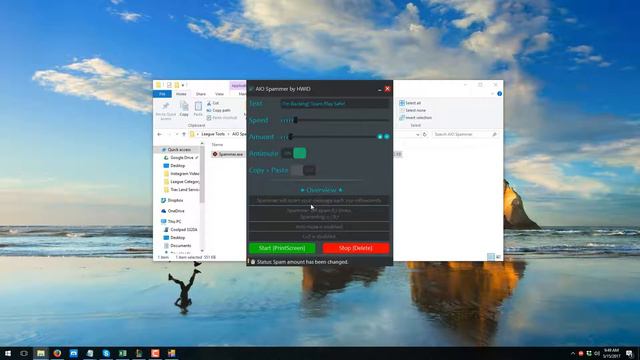
Task: Toggle the Copy + Paste switch
Action: (303, 170)
